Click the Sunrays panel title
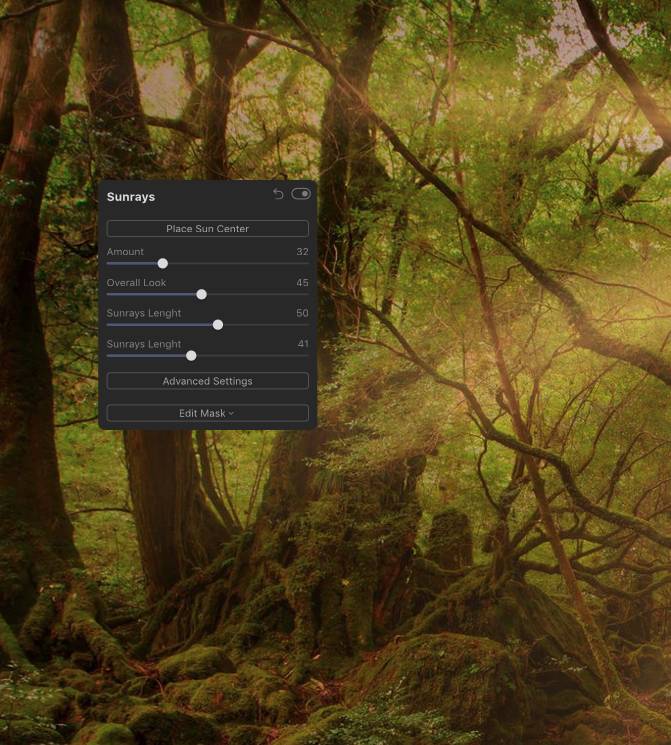Screen dimensions: 671x745 coord(131,197)
